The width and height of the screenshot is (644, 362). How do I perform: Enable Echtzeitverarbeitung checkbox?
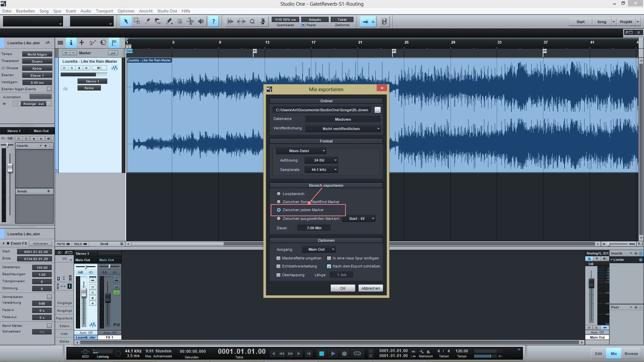pos(278,266)
